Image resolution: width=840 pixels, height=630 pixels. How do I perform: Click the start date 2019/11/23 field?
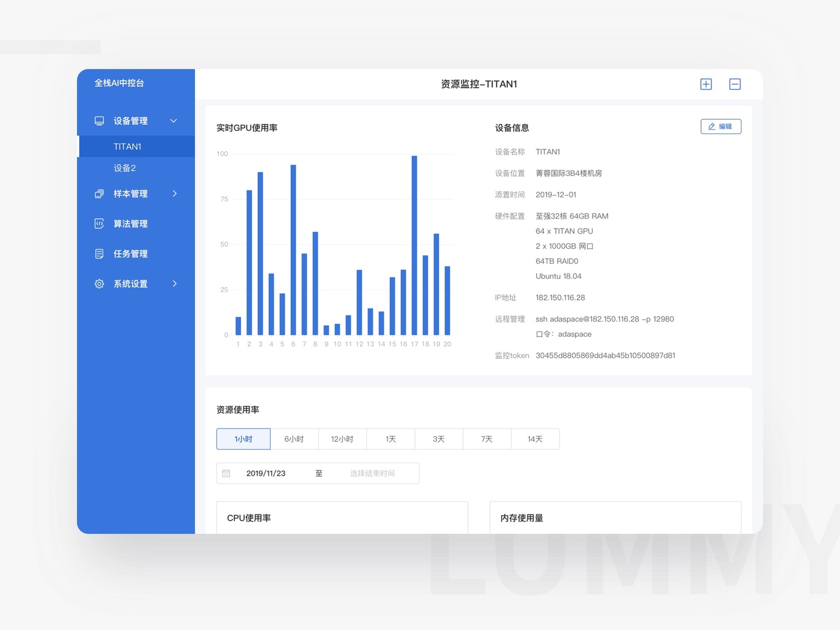(x=266, y=473)
